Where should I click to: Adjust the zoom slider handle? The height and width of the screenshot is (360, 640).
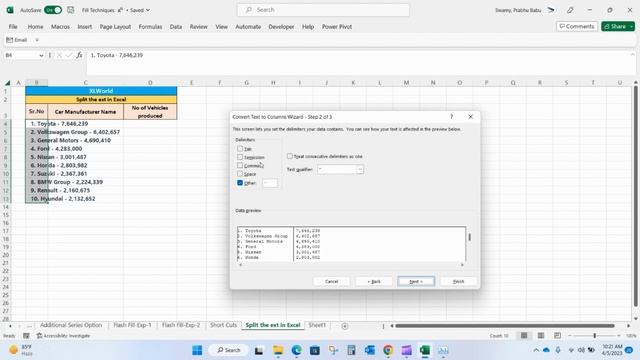click(x=595, y=336)
